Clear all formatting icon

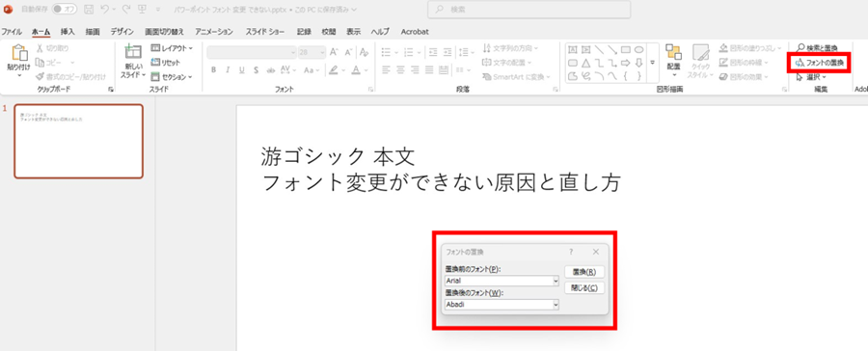coord(364,52)
